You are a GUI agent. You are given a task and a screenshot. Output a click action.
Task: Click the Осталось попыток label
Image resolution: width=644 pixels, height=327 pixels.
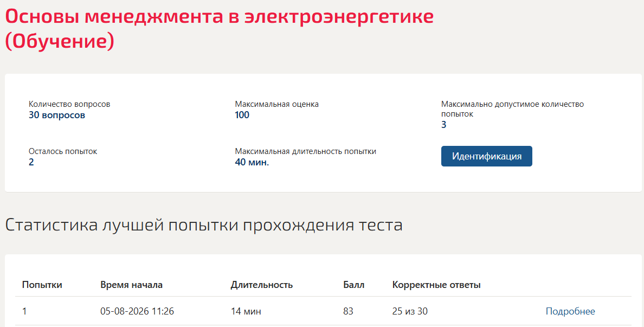[63, 151]
